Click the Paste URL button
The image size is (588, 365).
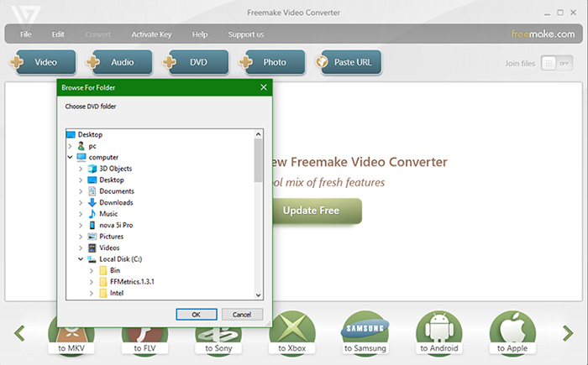[x=349, y=62]
